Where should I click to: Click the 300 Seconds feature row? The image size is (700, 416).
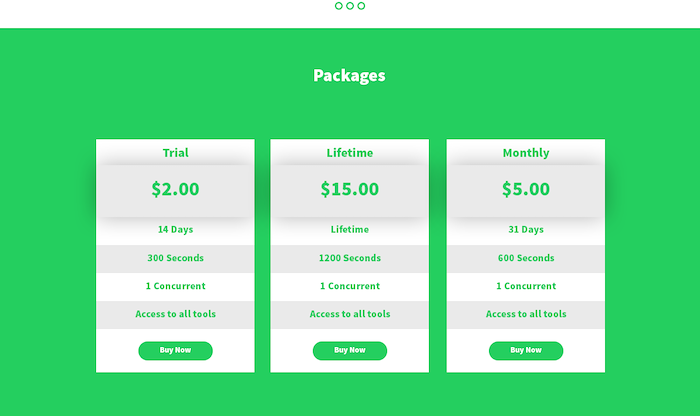tap(175, 258)
